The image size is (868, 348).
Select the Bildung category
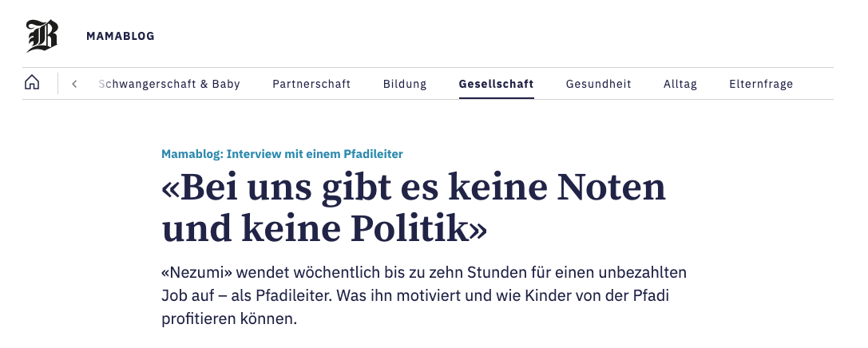405,84
